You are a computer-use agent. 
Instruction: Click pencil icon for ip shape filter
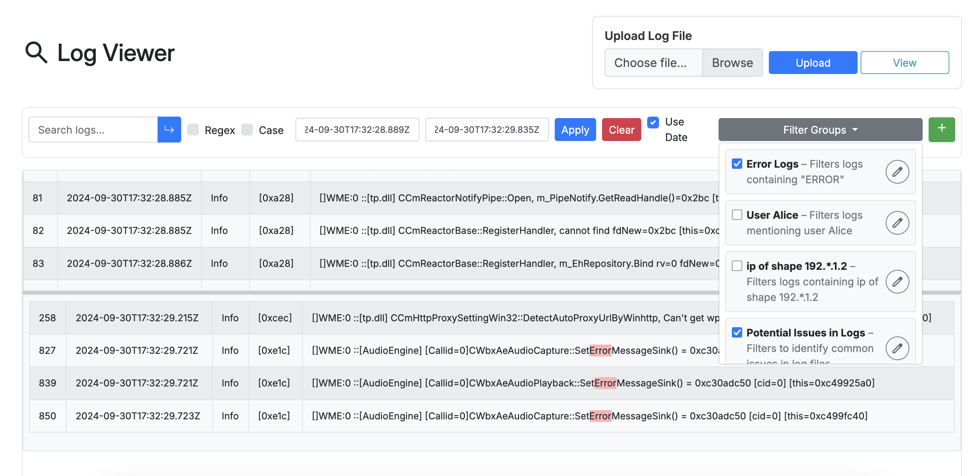pos(897,281)
